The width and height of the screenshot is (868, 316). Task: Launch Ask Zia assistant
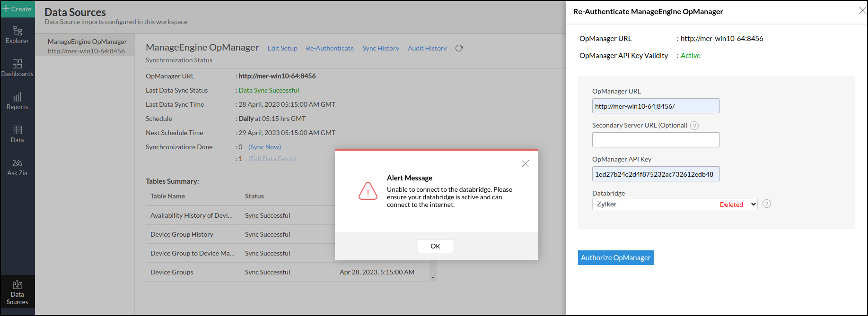(17, 167)
